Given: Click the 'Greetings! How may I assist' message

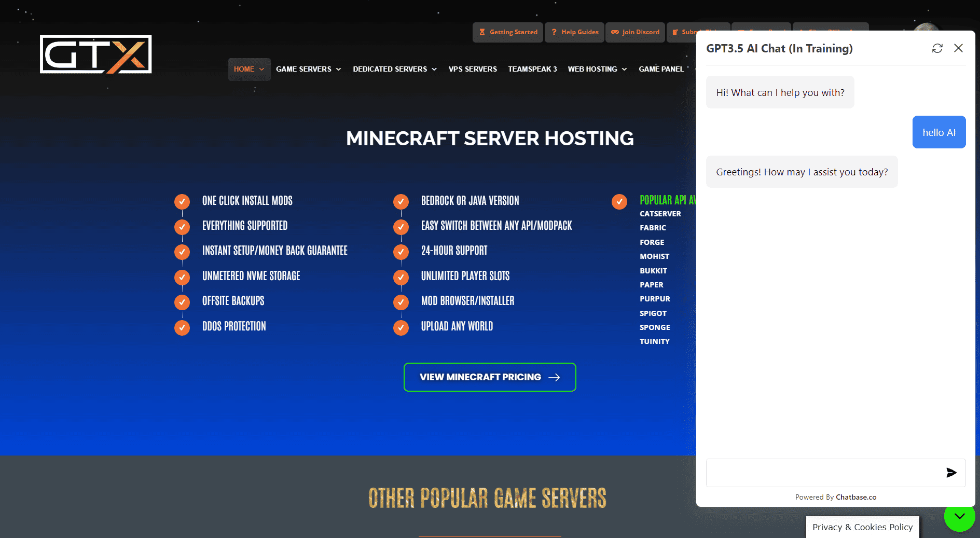Looking at the screenshot, I should 802,172.
